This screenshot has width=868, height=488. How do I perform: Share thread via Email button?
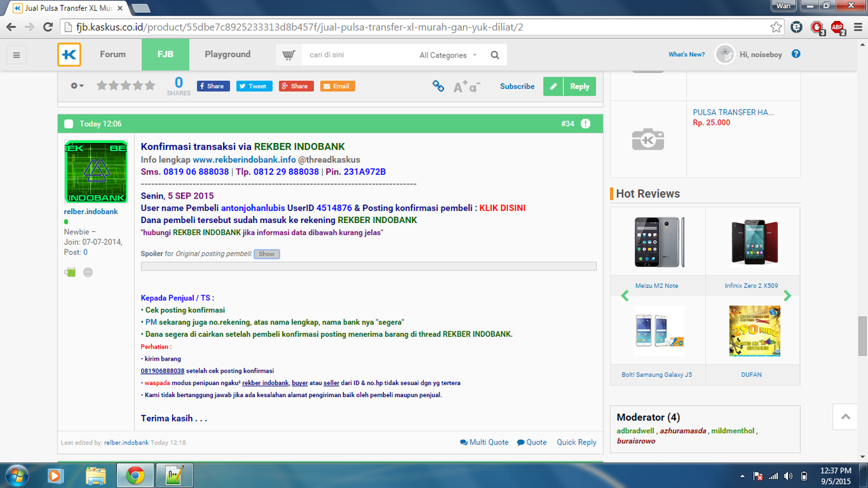338,86
